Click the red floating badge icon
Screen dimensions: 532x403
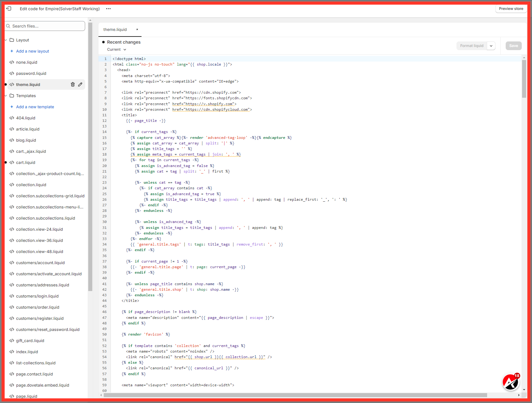coord(511,382)
